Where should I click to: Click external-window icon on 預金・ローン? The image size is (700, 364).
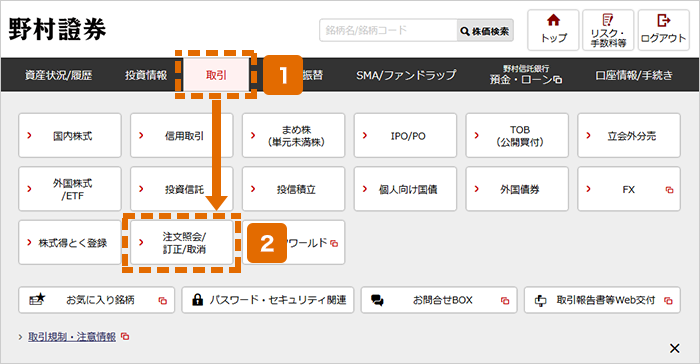tap(558, 80)
